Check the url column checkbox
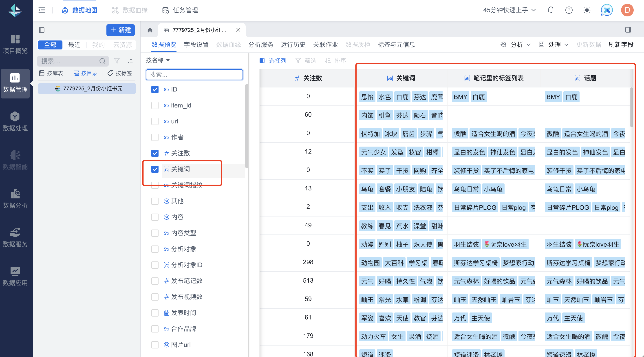The height and width of the screenshot is (357, 644). [155, 121]
